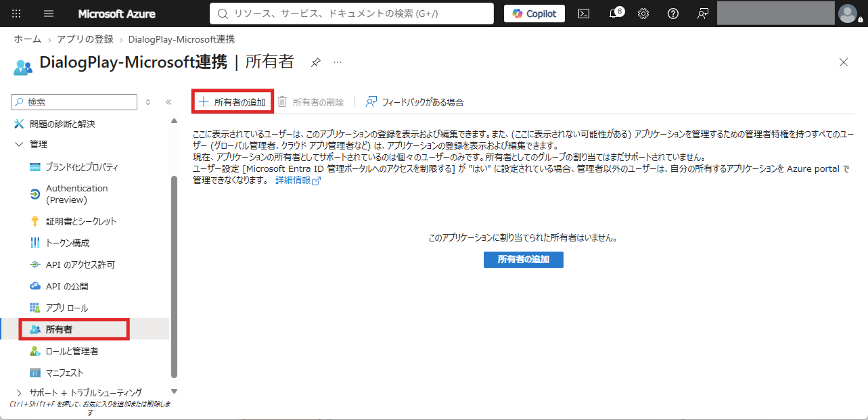This screenshot has width=868, height=420.
Task: Go to ホーム breadcrumb
Action: [x=27, y=39]
